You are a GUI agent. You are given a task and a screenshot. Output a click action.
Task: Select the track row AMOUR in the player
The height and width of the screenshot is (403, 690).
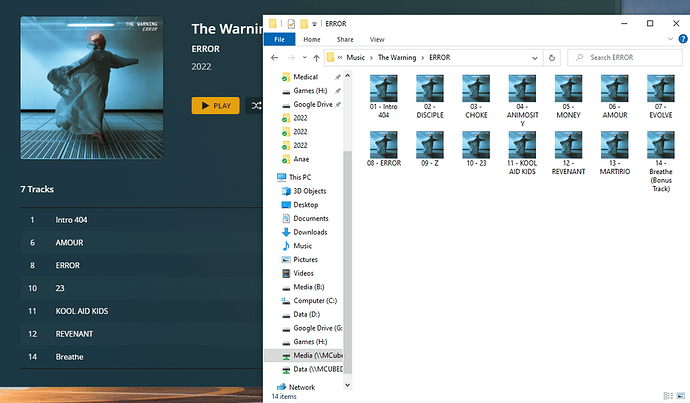pyautogui.click(x=141, y=242)
